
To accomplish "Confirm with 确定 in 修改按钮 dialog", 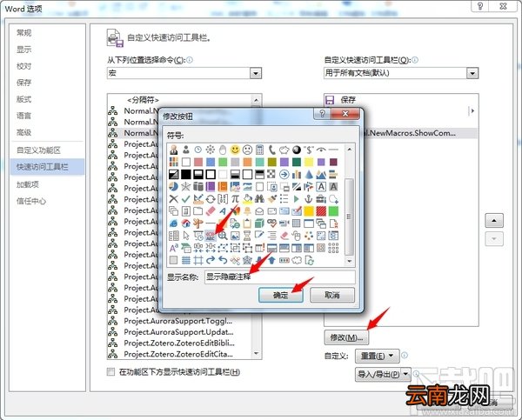I will 281,295.
